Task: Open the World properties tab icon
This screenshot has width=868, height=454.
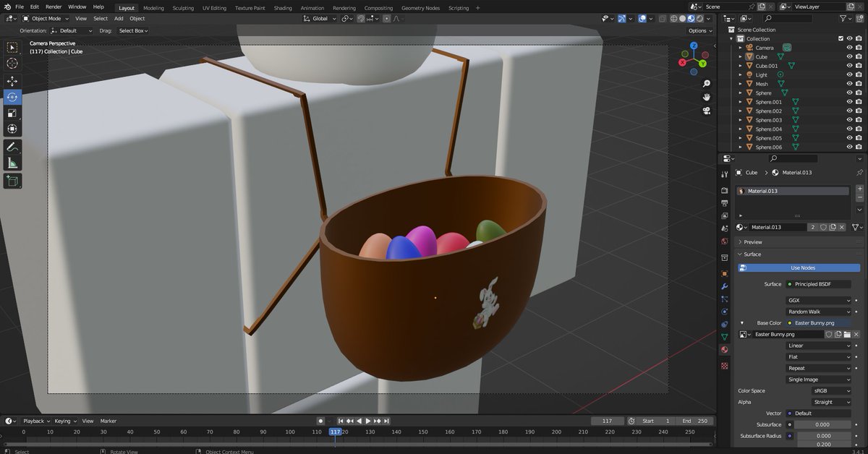Action: (x=724, y=241)
